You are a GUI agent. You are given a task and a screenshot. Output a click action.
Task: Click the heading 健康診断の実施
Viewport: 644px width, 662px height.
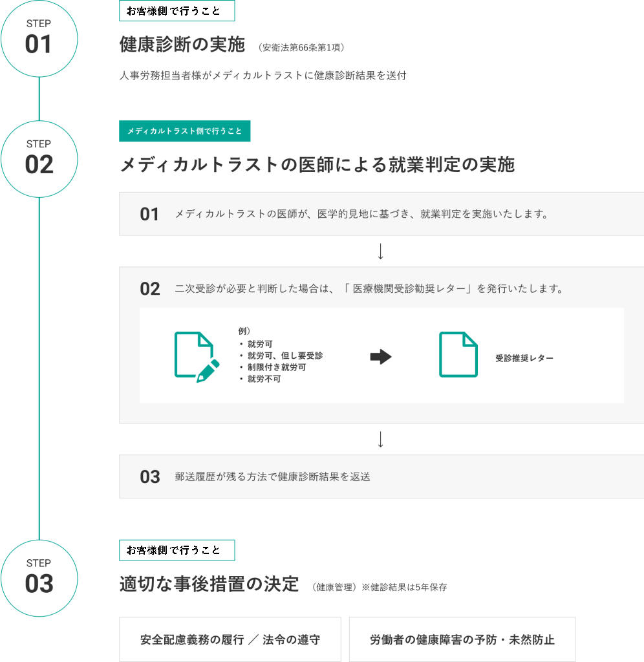click(x=182, y=45)
